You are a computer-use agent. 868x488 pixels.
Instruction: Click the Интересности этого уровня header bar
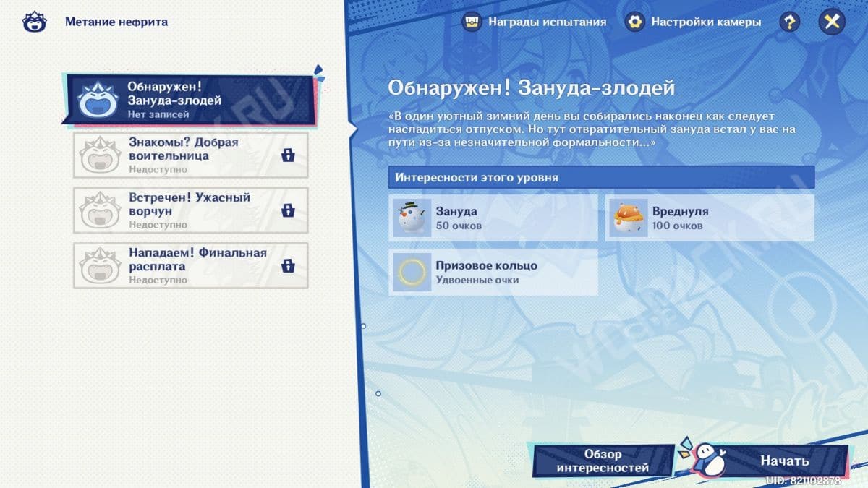click(601, 177)
